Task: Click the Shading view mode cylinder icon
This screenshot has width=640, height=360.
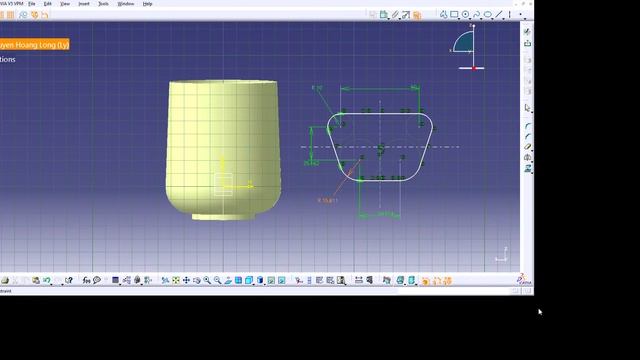Action: [260, 280]
